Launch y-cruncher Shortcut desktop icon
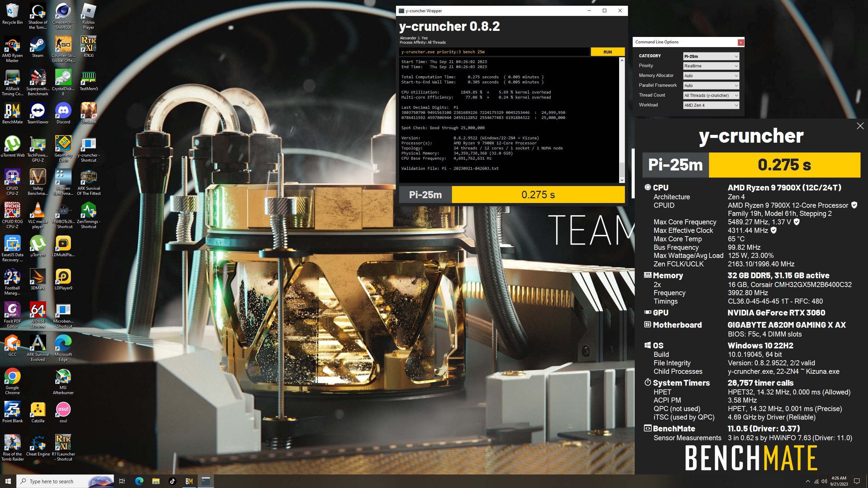 click(x=88, y=149)
